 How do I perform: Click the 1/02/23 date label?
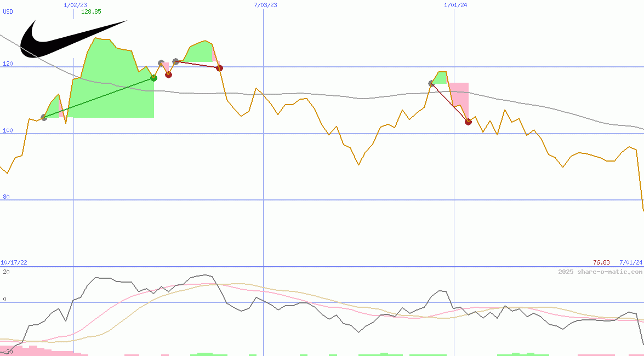point(75,5)
